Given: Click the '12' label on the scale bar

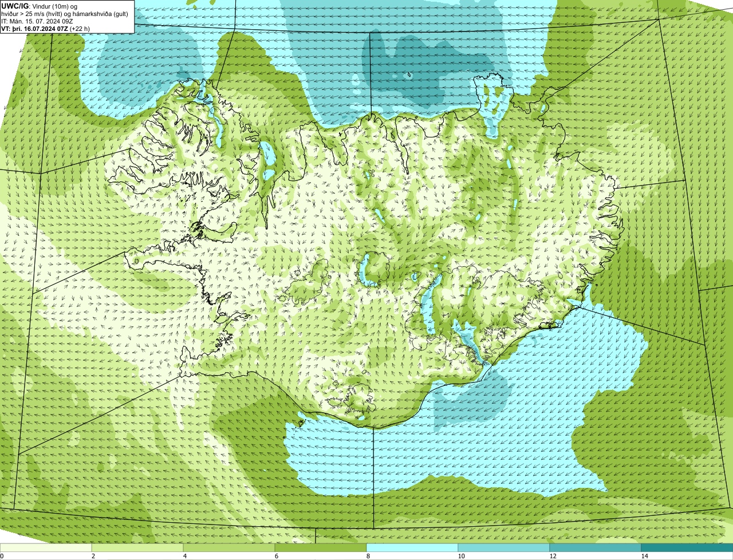Looking at the screenshot, I should tap(553, 556).
